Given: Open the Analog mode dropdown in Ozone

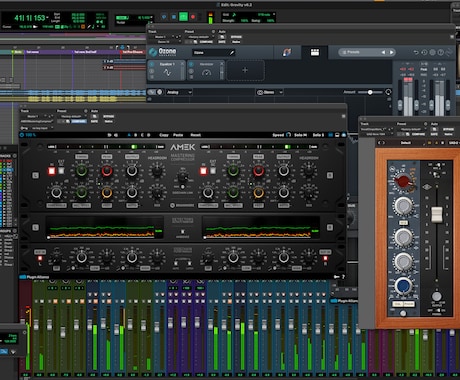Looking at the screenshot, I should (179, 92).
